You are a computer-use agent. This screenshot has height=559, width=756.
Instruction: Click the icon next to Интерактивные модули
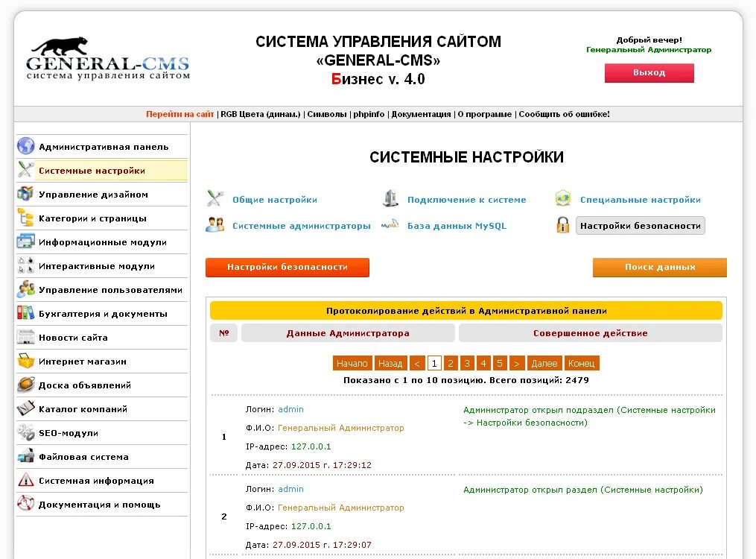(25, 265)
